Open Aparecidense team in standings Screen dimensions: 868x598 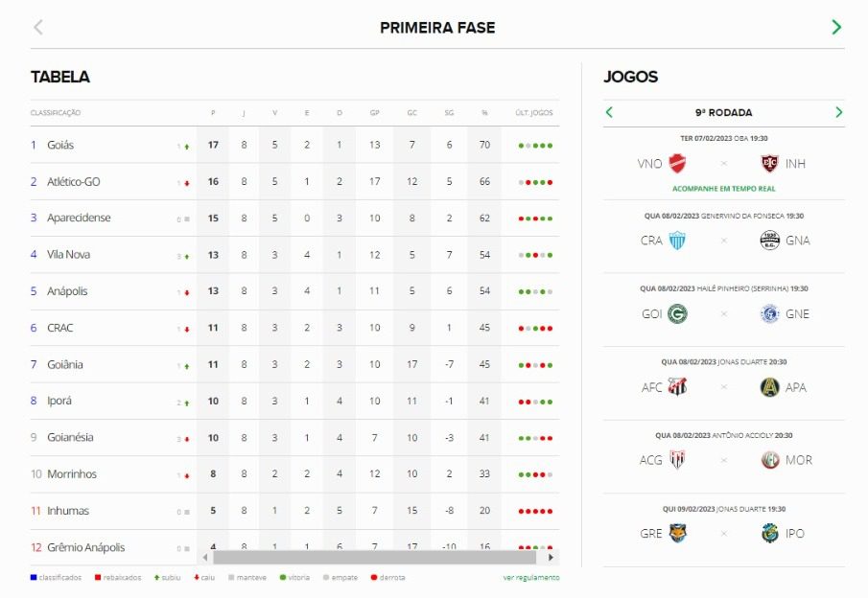point(79,218)
